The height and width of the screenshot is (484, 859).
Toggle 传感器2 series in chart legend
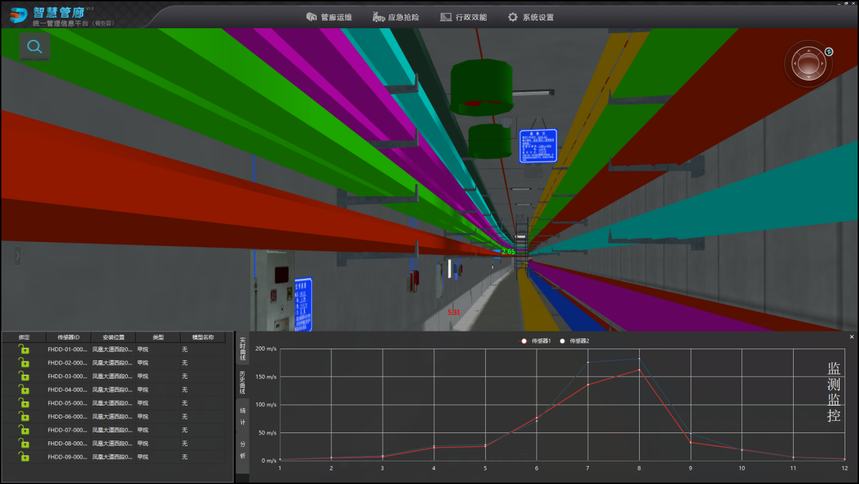[575, 341]
